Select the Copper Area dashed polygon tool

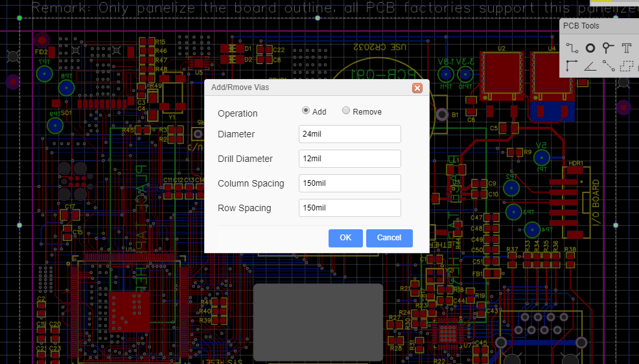(627, 65)
